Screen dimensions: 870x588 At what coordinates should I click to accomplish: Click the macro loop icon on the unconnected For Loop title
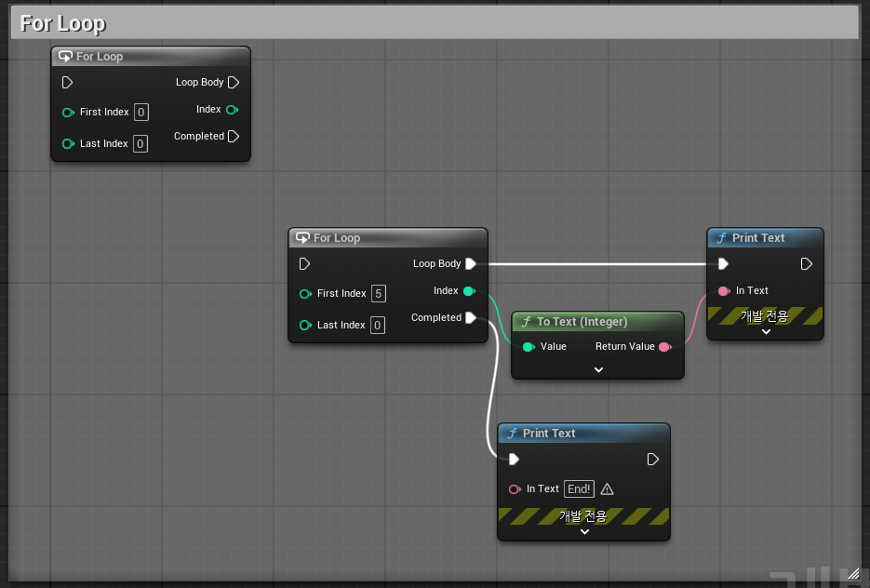point(65,57)
